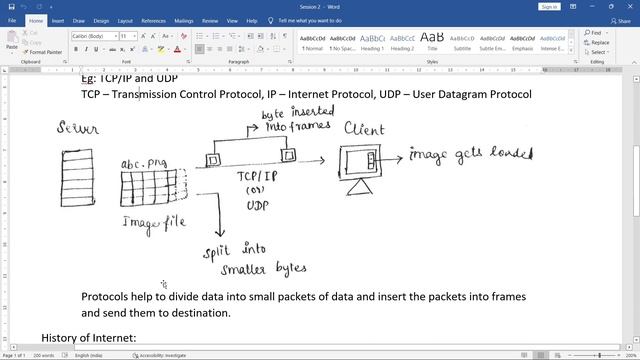Open the Select dropdown in Editing
The width and height of the screenshot is (640, 360).
597,52
